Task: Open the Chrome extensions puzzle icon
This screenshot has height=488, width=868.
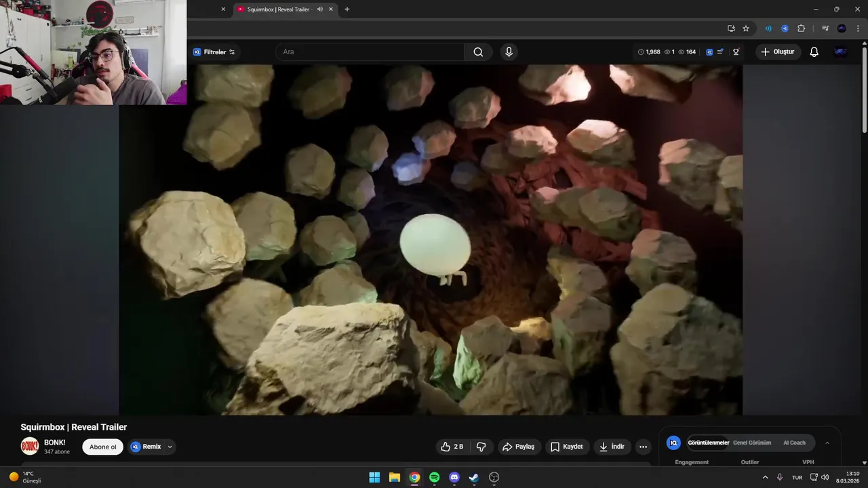Action: click(801, 28)
